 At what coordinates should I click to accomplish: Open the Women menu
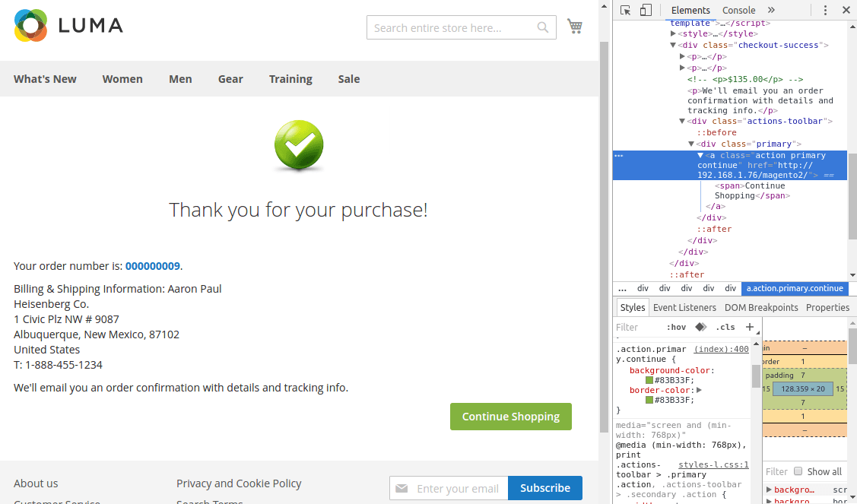[122, 79]
